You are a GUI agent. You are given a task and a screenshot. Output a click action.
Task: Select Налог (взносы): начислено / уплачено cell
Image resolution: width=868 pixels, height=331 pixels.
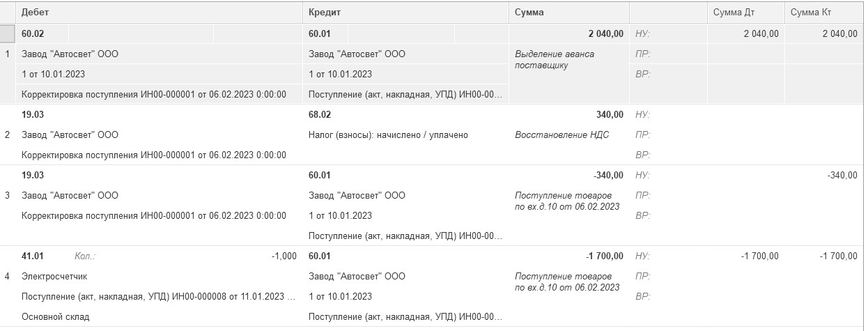tap(387, 134)
